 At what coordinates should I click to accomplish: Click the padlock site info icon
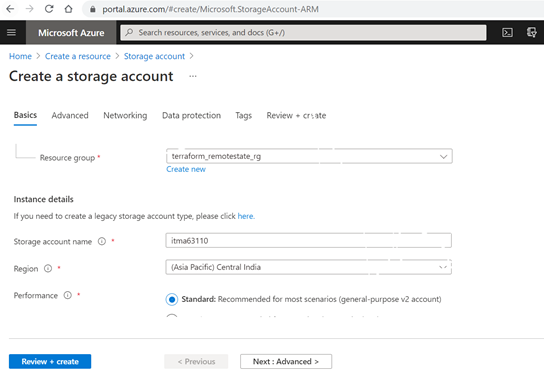point(93,9)
